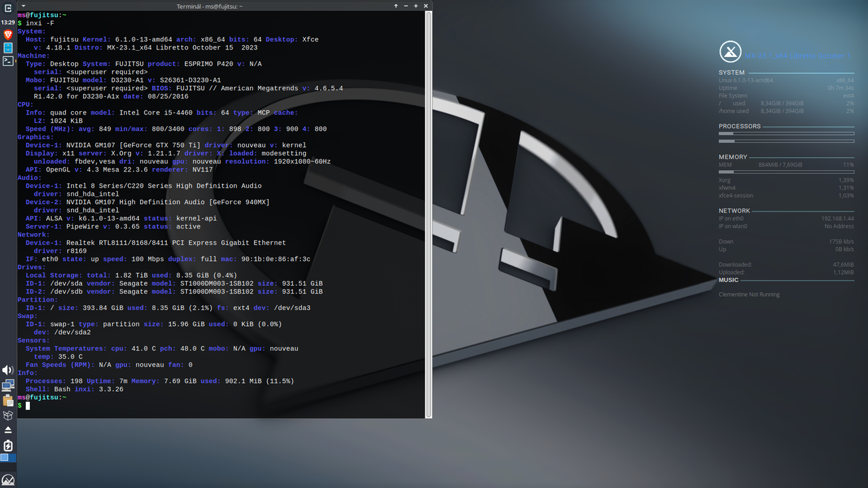Click the Conky 'xfce4-session' process row

[787, 195]
